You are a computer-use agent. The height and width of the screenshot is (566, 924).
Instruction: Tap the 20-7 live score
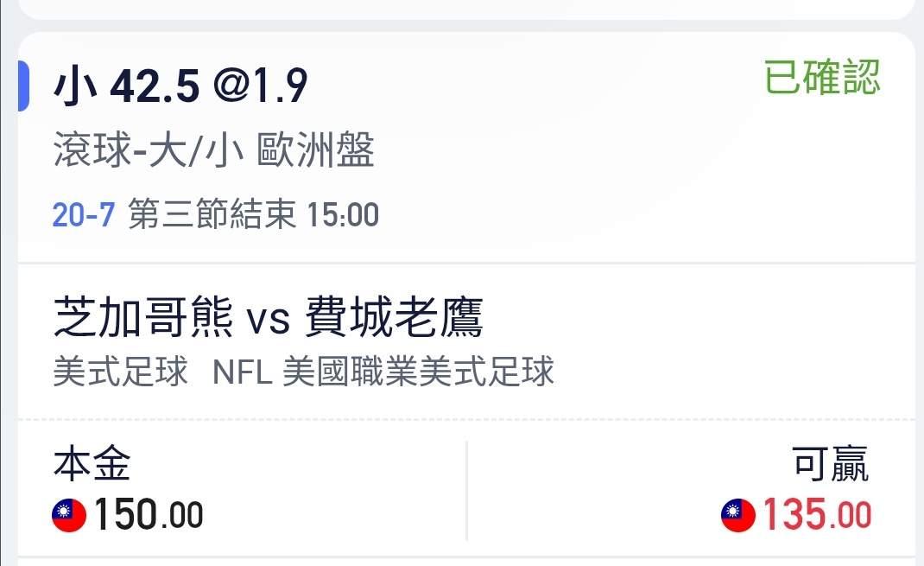pos(83,214)
